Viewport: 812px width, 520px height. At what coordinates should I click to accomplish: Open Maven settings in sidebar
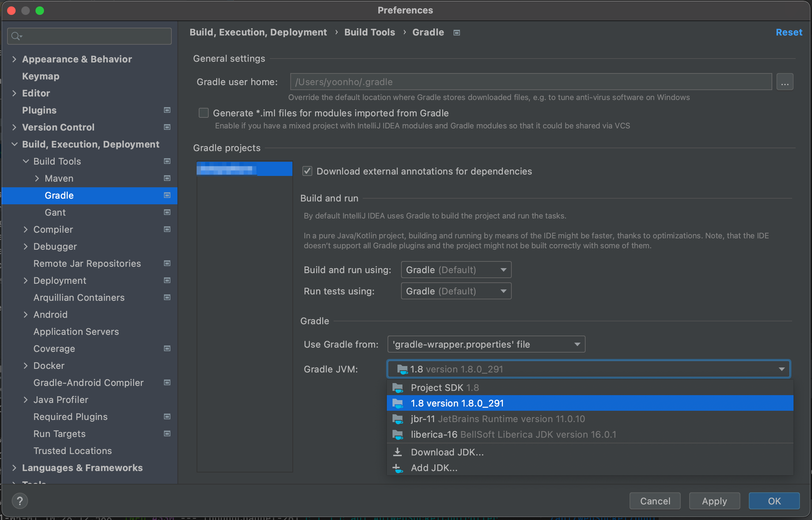pyautogui.click(x=59, y=178)
